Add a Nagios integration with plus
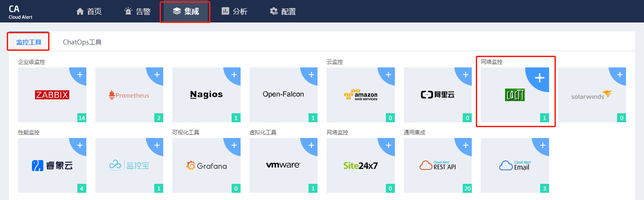Viewport: 644px width, 200px height. (234, 75)
